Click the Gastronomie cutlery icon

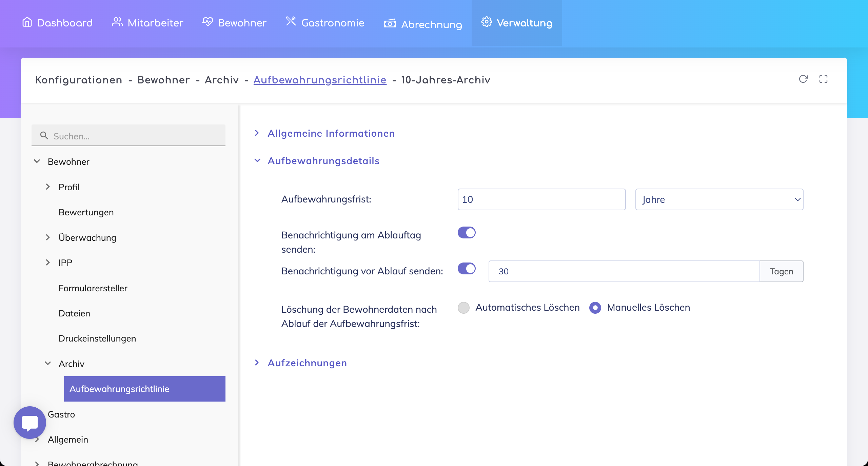[291, 21]
